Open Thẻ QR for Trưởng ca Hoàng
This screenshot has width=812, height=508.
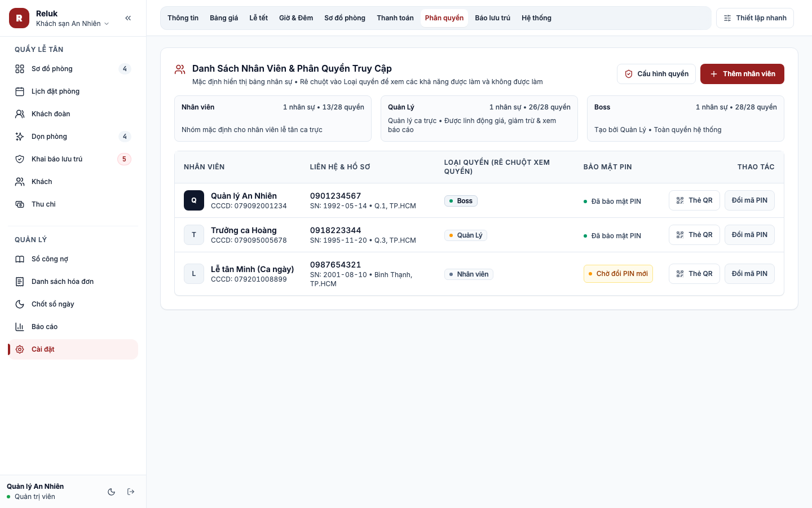[694, 235]
